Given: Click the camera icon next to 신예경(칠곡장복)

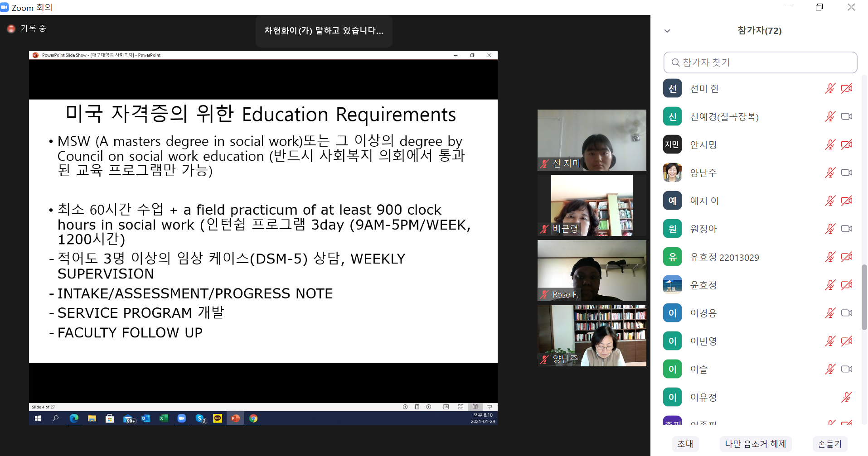Looking at the screenshot, I should click(x=846, y=117).
